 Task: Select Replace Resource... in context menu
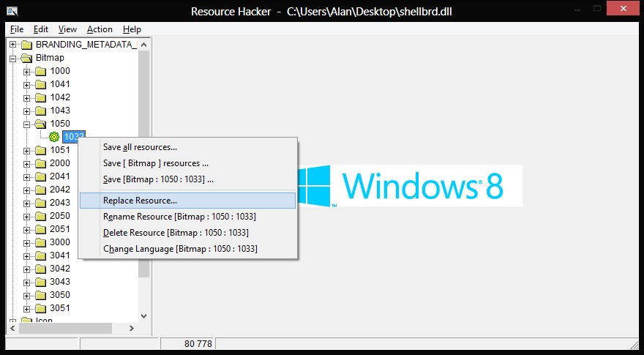187,201
